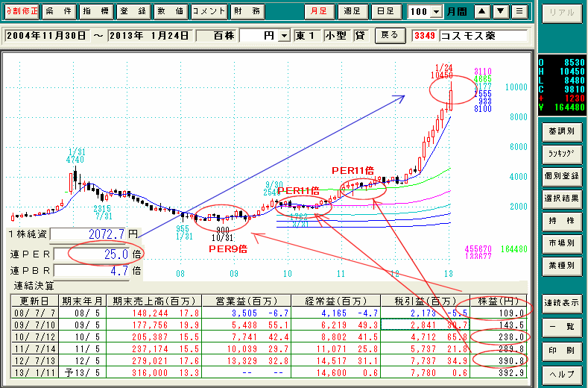Open the 市場別 by-market button
This screenshot has width=588, height=388.
coord(561,243)
